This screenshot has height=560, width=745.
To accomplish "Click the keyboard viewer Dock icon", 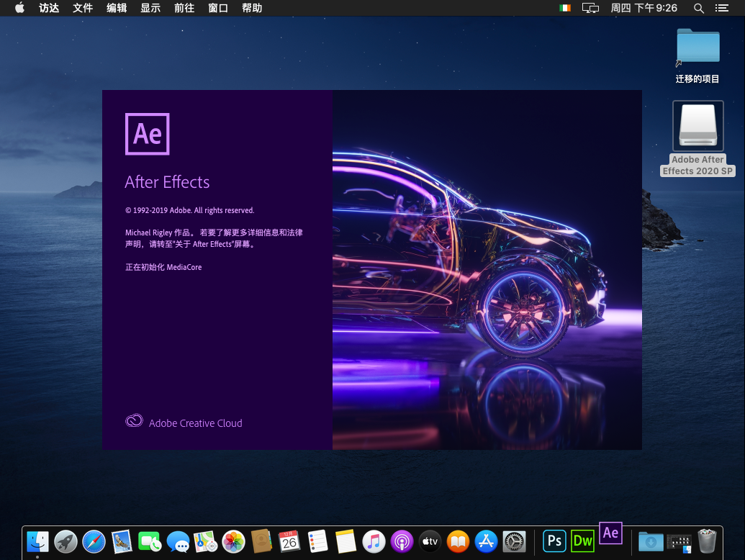I will pyautogui.click(x=679, y=543).
